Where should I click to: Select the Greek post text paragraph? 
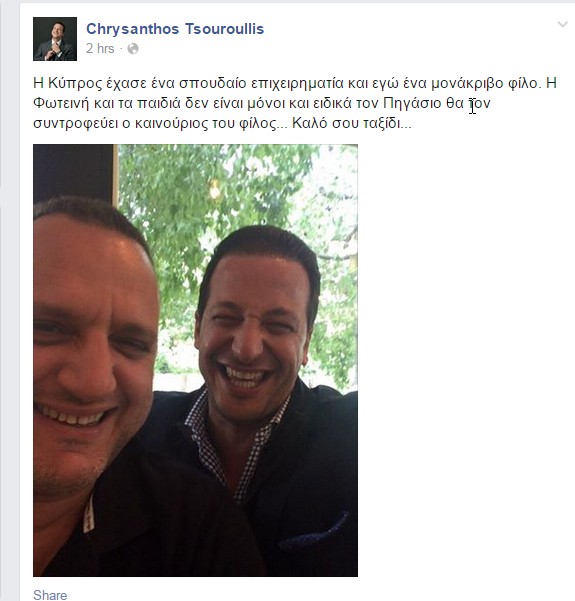point(294,103)
